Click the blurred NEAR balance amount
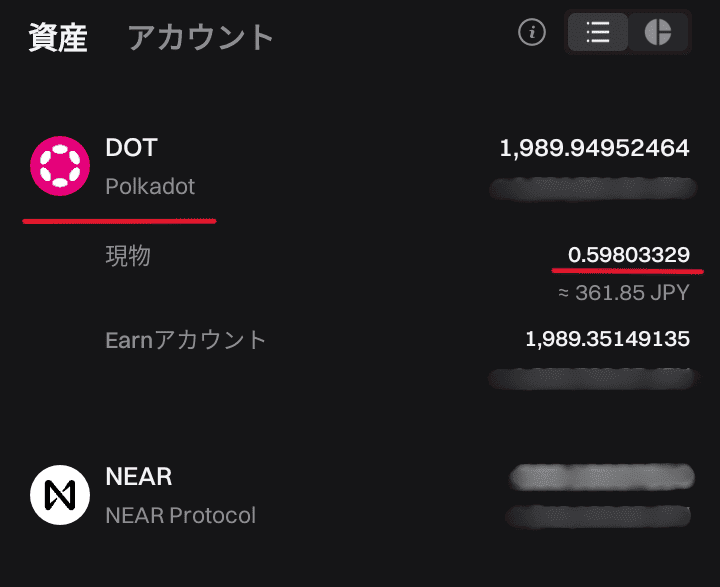This screenshot has width=720, height=587. coord(600,477)
